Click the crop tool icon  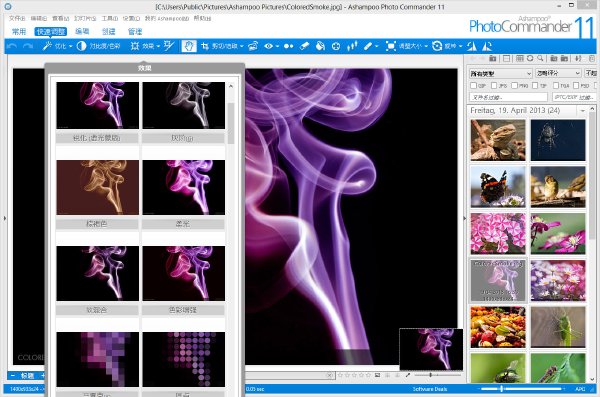coord(205,46)
